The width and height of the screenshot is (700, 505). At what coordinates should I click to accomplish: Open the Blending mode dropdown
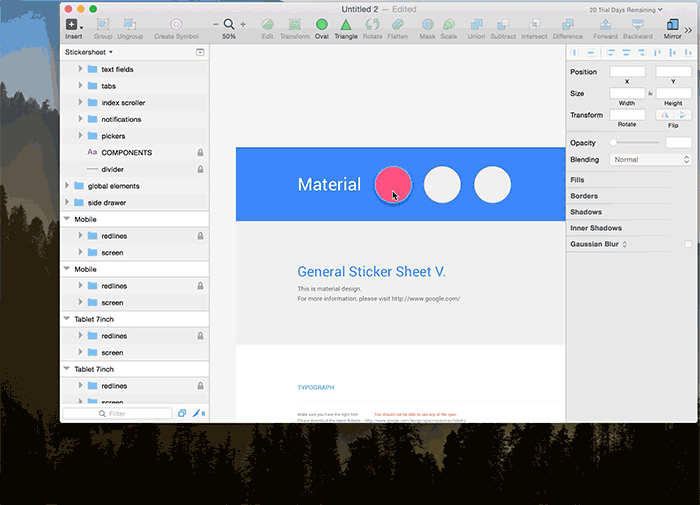pyautogui.click(x=650, y=160)
